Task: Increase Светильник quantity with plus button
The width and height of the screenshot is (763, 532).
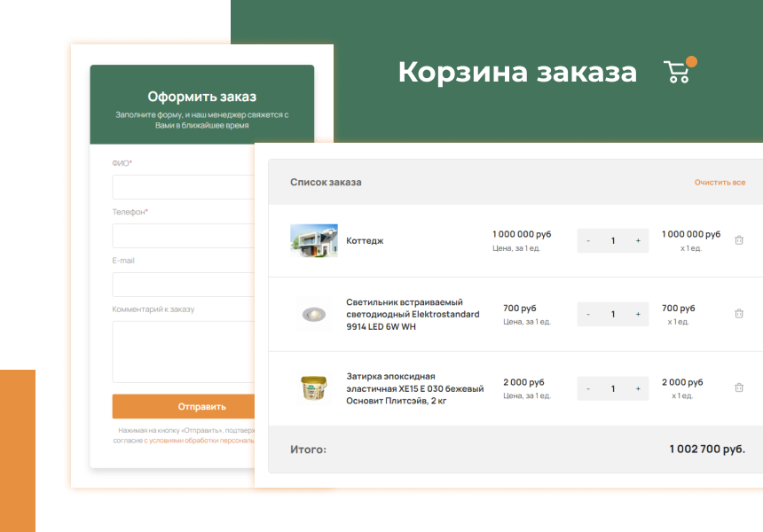Action: point(637,315)
